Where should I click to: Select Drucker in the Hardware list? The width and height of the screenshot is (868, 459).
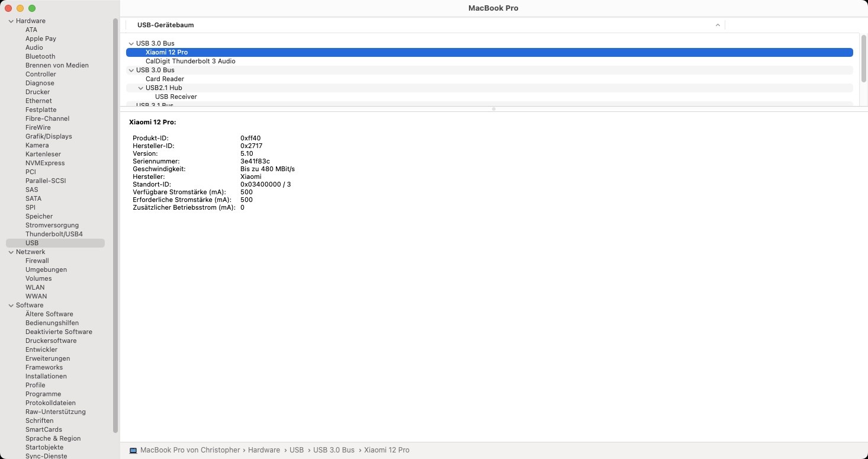tap(38, 92)
